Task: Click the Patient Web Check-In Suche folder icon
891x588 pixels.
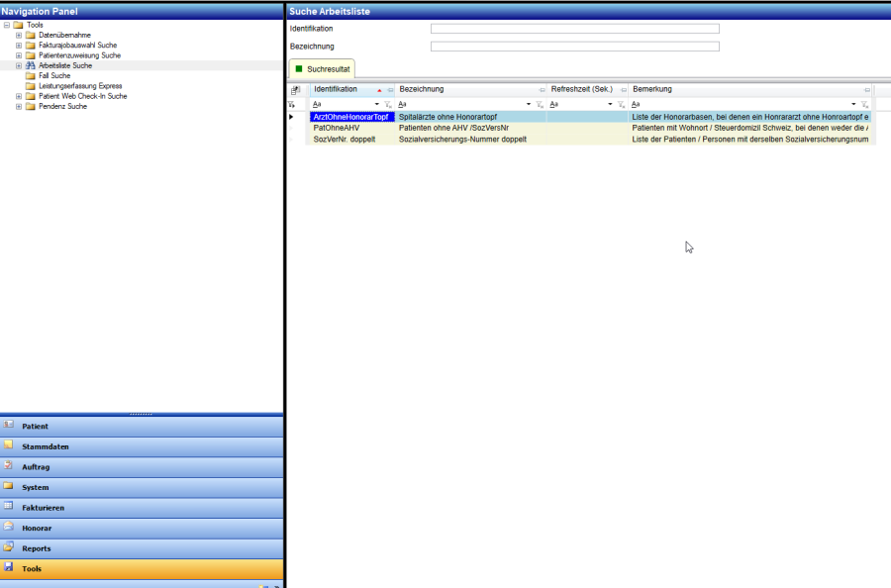Action: pos(31,97)
